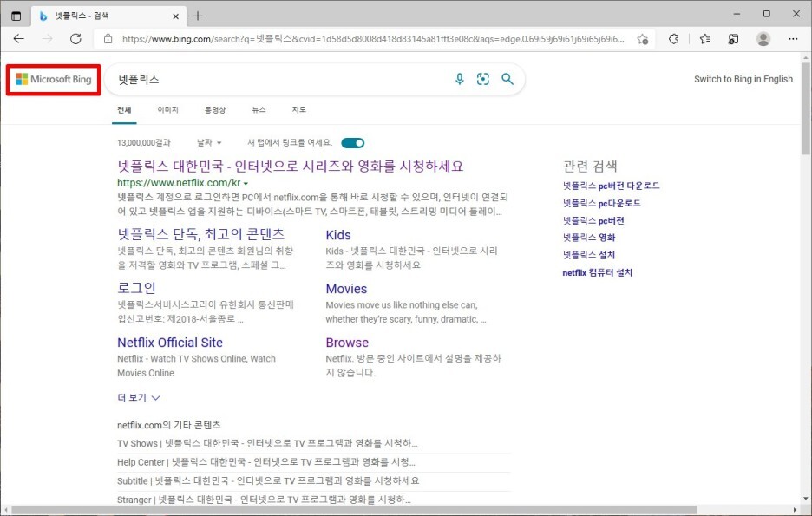Viewport: 812px width, 516px height.
Task: Open the 로그인 sublink
Action: tap(136, 288)
